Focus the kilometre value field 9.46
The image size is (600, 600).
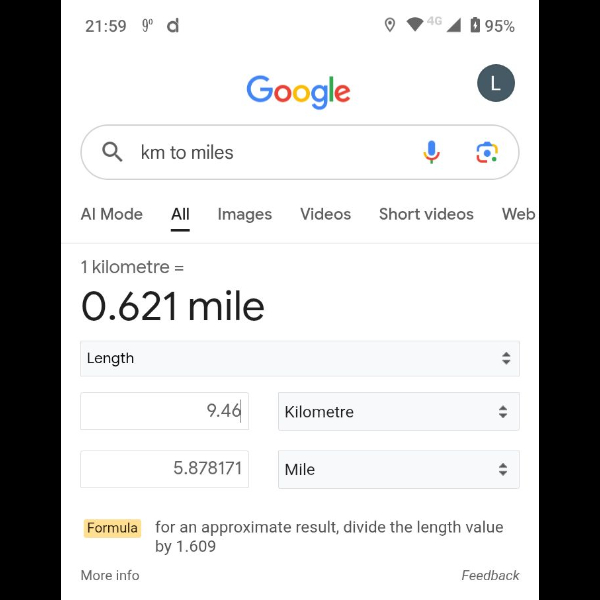click(164, 411)
